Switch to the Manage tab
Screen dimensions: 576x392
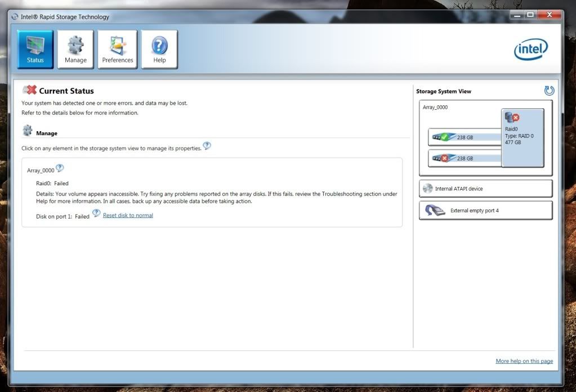[x=75, y=49]
